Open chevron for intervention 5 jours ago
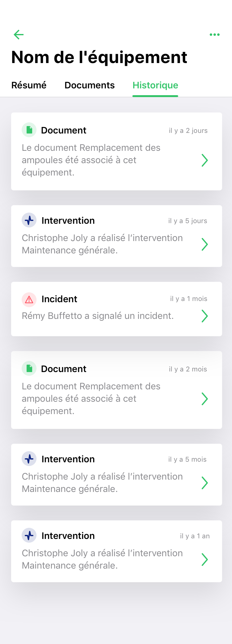 pos(204,244)
